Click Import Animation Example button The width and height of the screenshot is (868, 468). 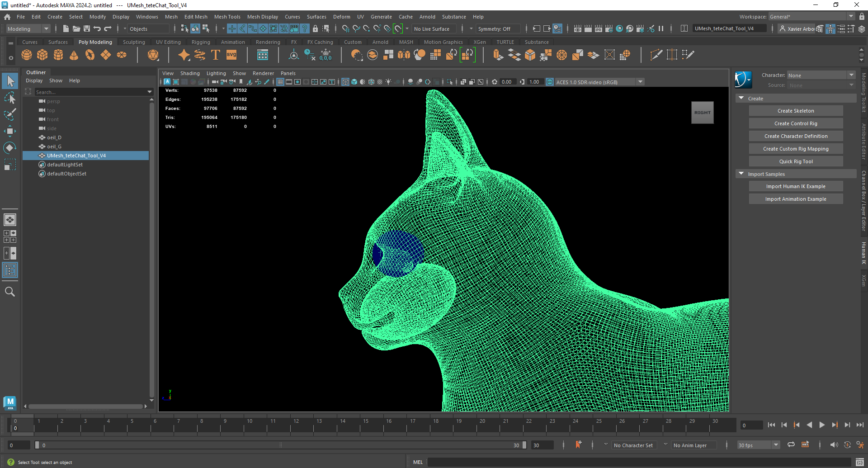[796, 199]
